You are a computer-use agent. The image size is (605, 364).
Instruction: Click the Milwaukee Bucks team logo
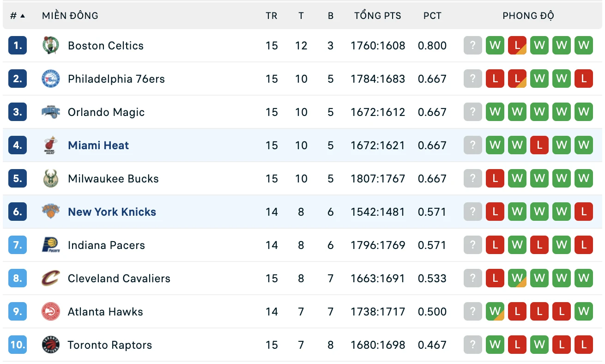click(x=50, y=178)
